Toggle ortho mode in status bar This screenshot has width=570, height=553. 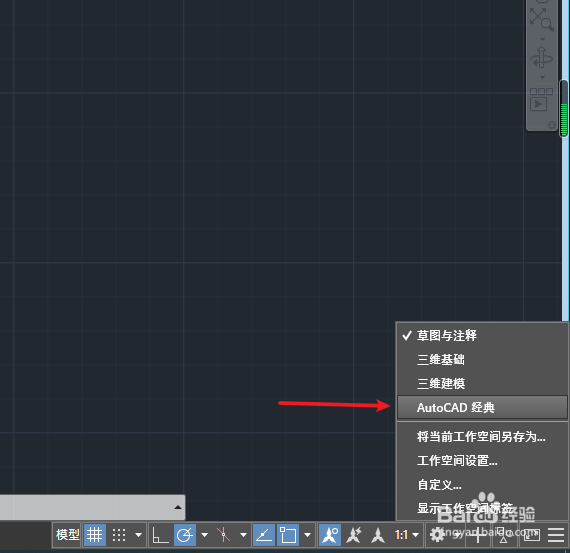160,535
